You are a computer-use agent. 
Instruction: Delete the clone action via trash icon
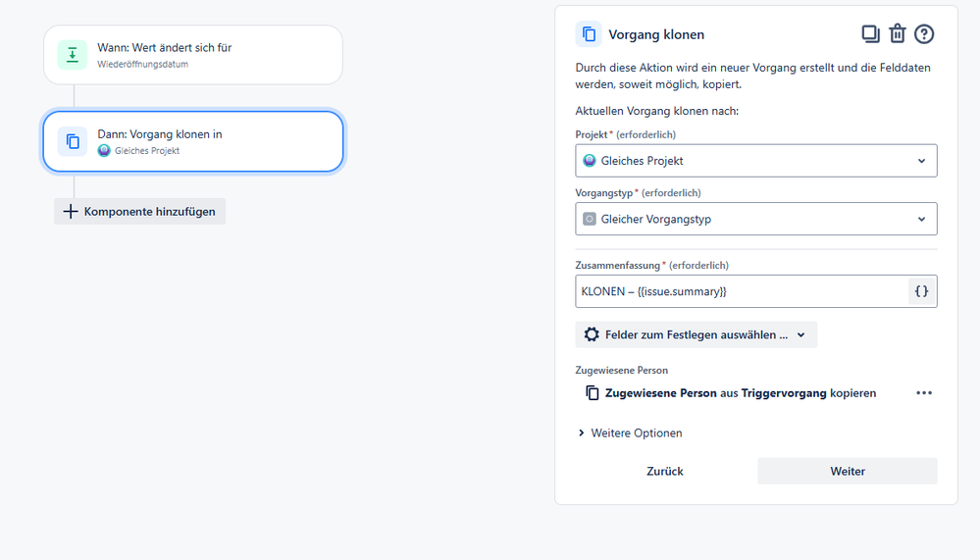coord(897,34)
